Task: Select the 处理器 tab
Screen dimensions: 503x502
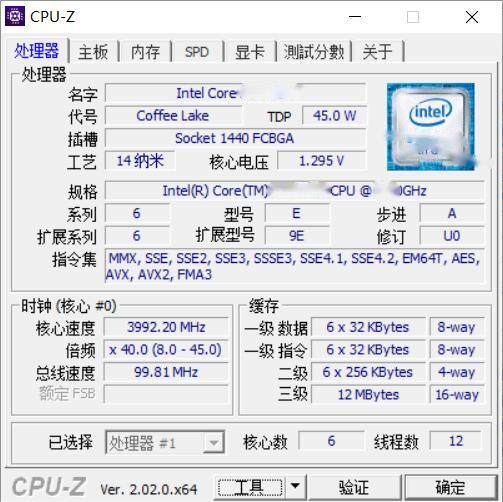Action: pyautogui.click(x=36, y=51)
